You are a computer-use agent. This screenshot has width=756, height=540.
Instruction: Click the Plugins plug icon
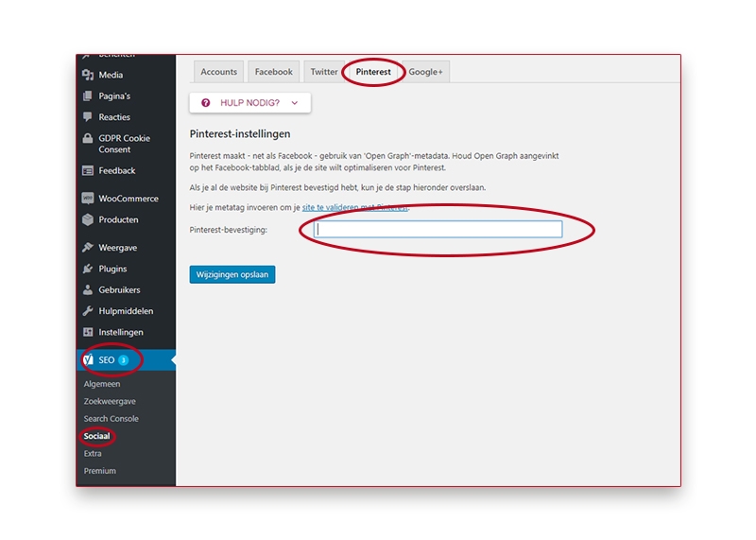[88, 269]
